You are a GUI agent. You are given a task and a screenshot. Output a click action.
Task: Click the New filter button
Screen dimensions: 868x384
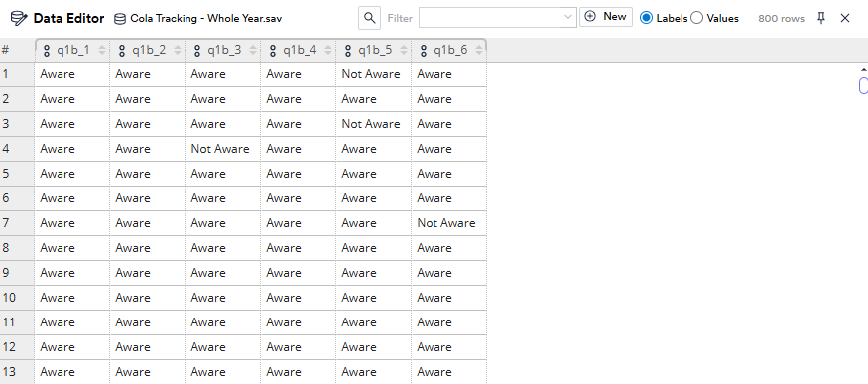(605, 17)
